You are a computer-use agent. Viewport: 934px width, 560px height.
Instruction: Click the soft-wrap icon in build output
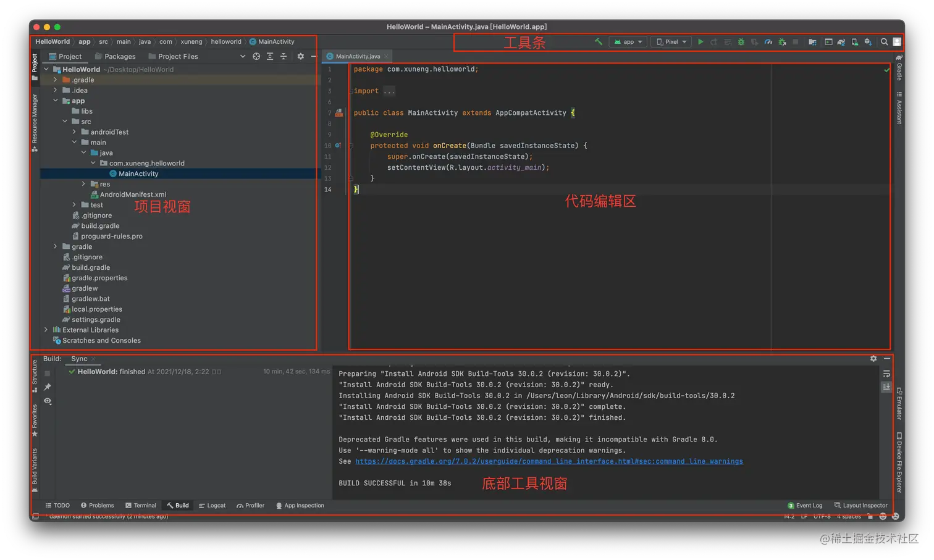point(886,374)
